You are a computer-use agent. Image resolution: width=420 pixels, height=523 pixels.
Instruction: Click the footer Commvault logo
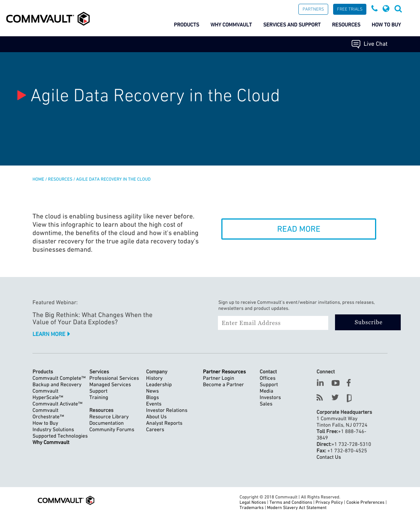pos(66,500)
